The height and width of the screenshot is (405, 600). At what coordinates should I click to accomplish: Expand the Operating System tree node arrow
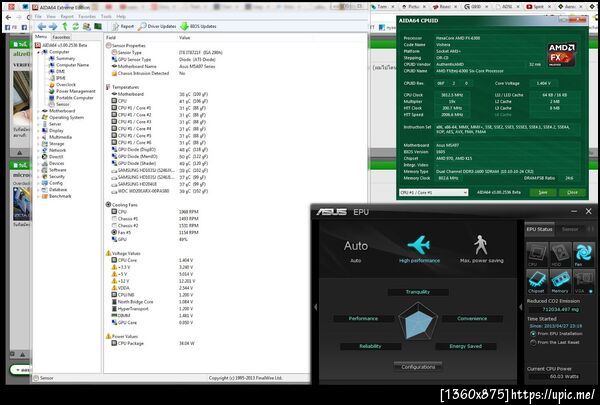pyautogui.click(x=38, y=118)
